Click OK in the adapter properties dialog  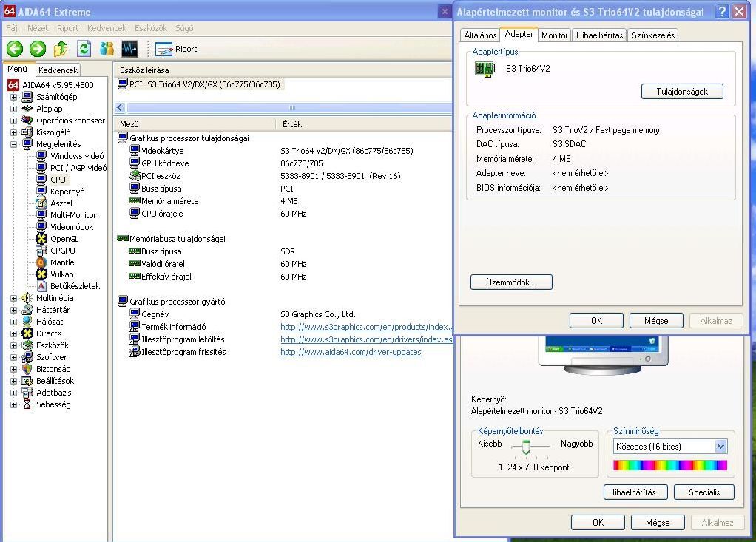[596, 321]
